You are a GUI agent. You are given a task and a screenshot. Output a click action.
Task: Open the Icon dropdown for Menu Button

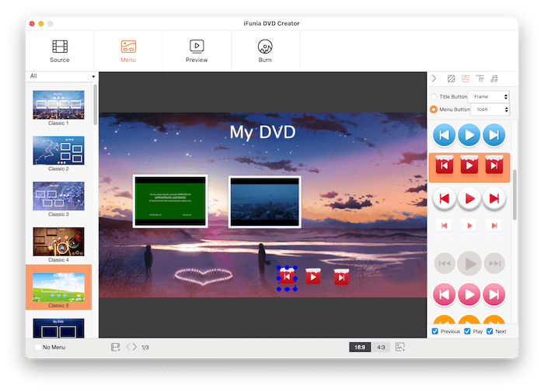pyautogui.click(x=490, y=109)
